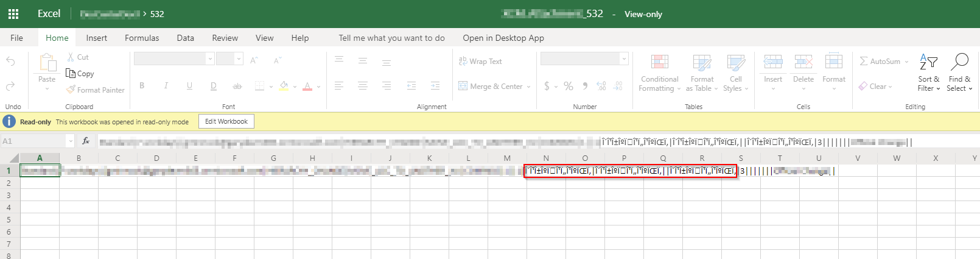Viewport: 980px width, 259px height.
Task: Open the font name combo box
Action: (x=174, y=59)
